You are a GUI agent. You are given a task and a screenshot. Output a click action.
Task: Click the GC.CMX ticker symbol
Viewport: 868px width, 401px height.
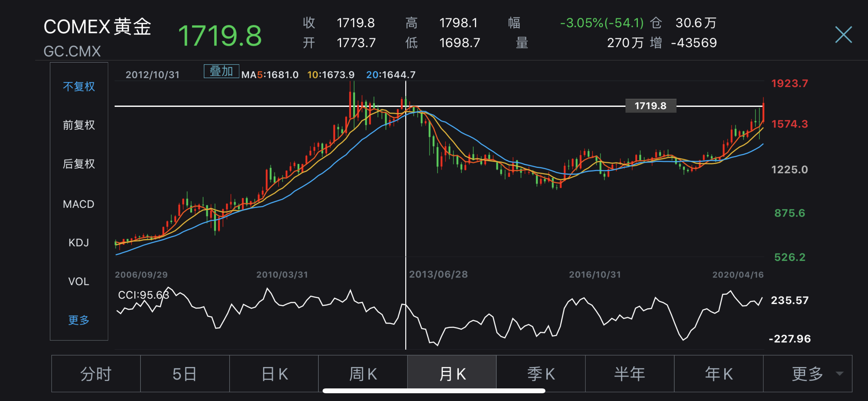72,51
